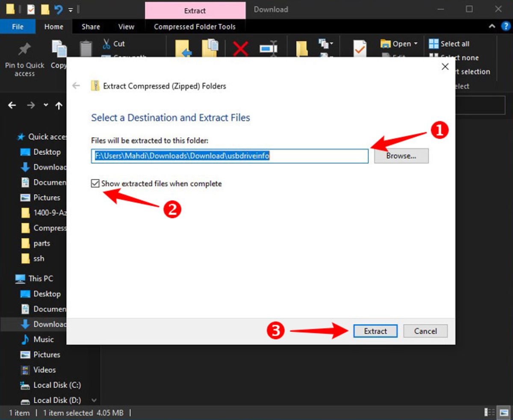Image resolution: width=513 pixels, height=420 pixels.
Task: Open the recent locations chevron near navigation arrows
Action: click(45, 105)
